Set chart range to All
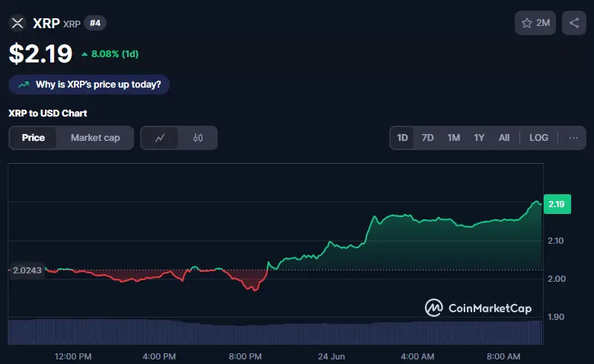 click(x=504, y=138)
